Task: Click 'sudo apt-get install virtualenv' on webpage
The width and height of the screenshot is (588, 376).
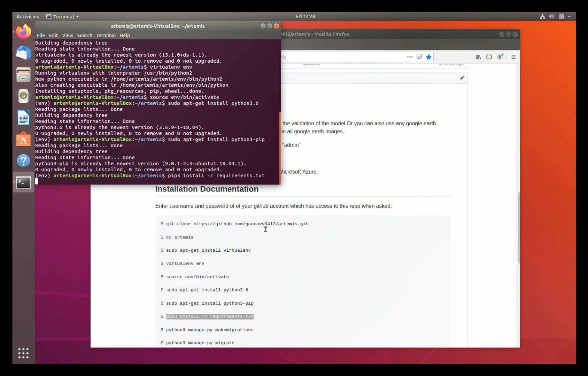Action: pos(208,250)
